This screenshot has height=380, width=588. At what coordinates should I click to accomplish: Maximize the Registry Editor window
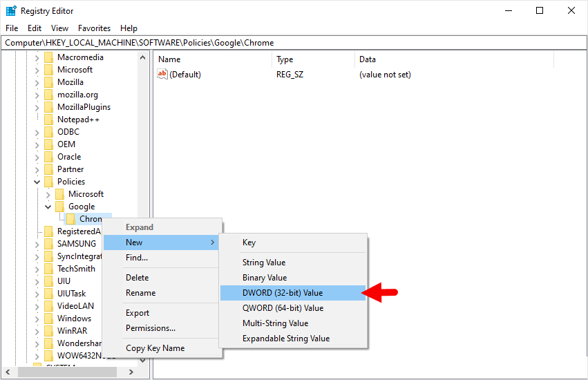coord(539,10)
